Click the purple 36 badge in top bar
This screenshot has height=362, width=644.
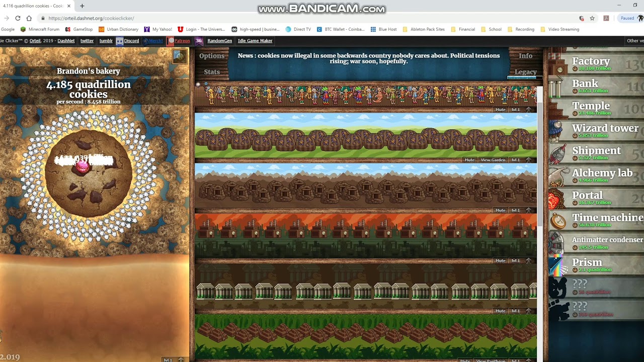[x=199, y=41]
